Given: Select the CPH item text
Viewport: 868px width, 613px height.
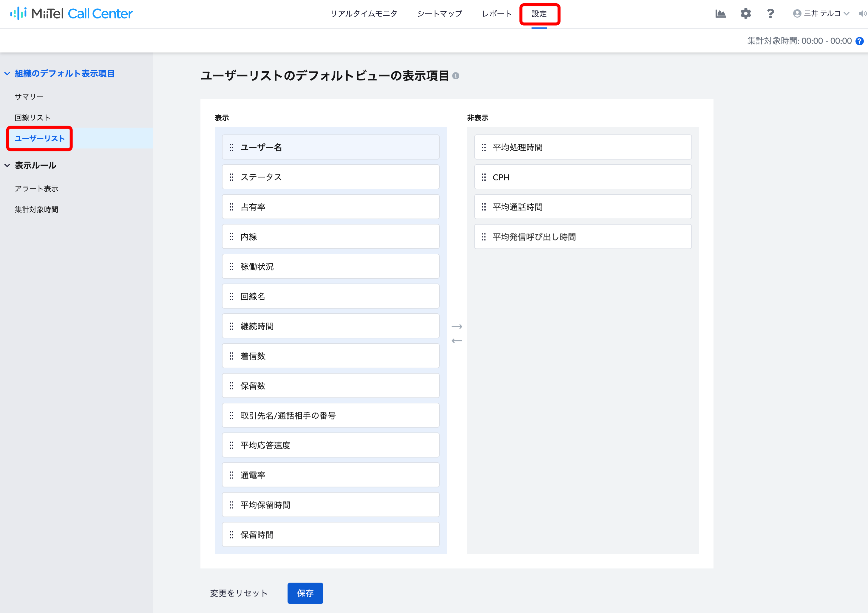Looking at the screenshot, I should pos(501,177).
